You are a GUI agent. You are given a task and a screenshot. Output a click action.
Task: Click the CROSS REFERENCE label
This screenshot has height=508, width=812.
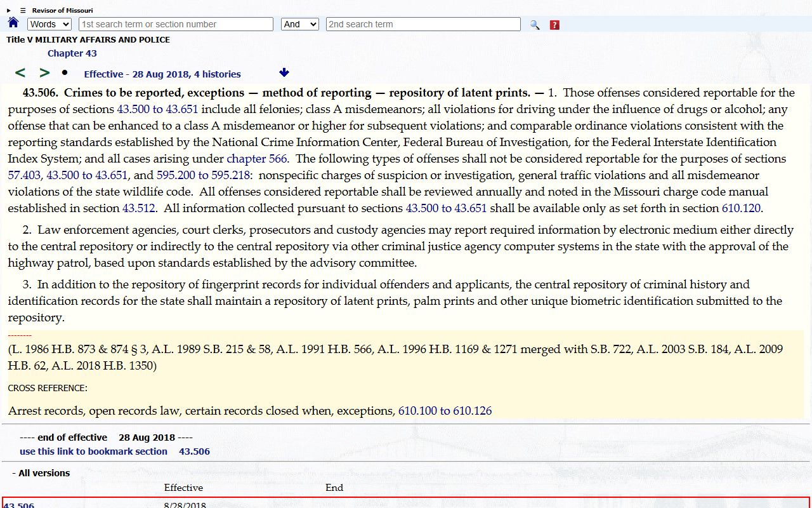(48, 388)
